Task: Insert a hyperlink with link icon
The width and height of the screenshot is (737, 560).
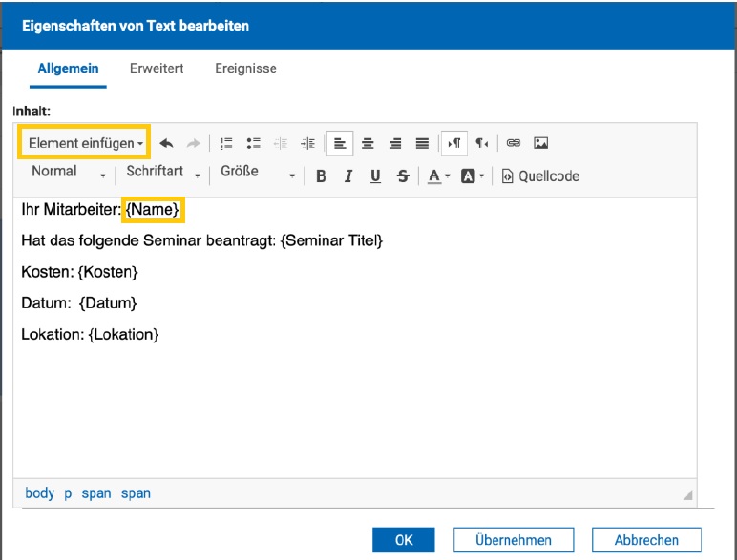Action: (x=514, y=143)
